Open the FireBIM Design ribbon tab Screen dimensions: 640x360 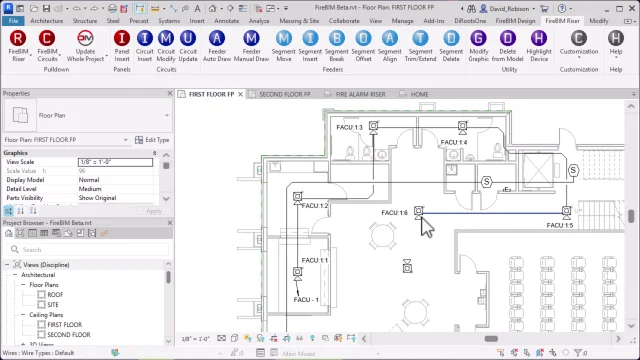coord(515,21)
